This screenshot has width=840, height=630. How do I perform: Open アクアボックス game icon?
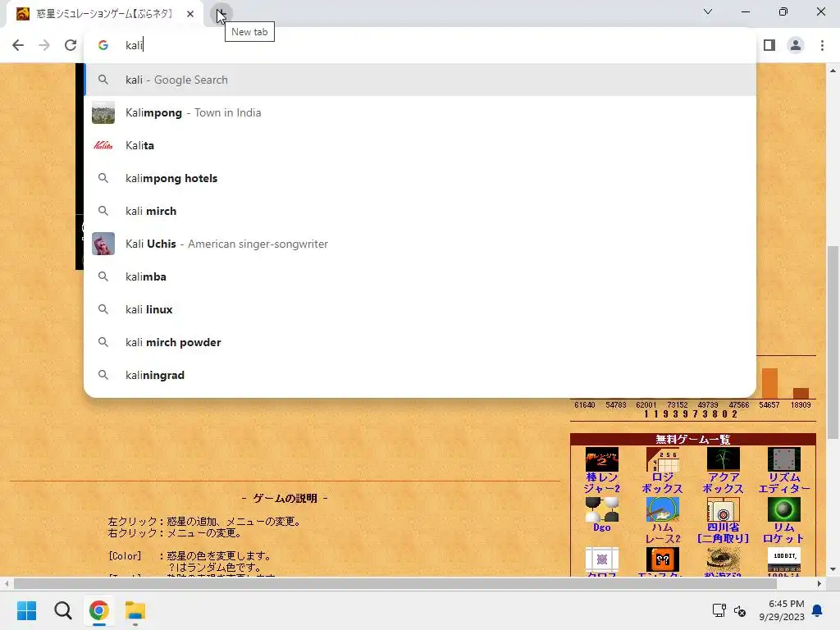pyautogui.click(x=724, y=459)
